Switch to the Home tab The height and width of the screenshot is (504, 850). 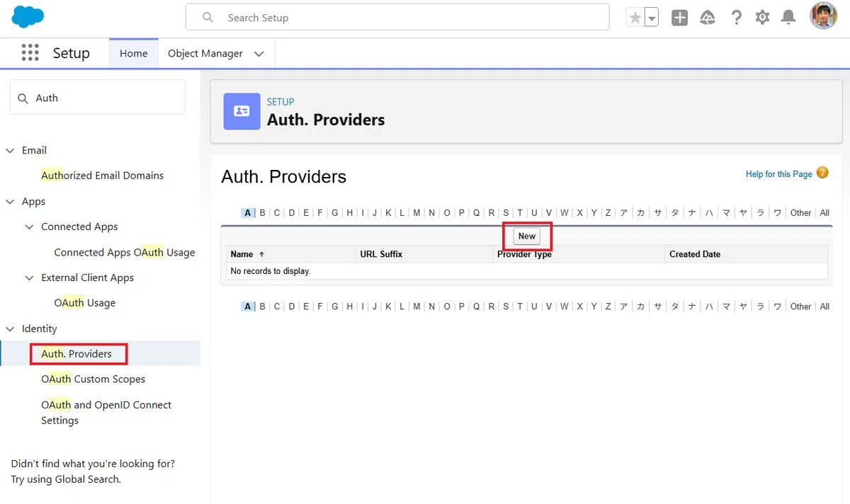click(134, 53)
